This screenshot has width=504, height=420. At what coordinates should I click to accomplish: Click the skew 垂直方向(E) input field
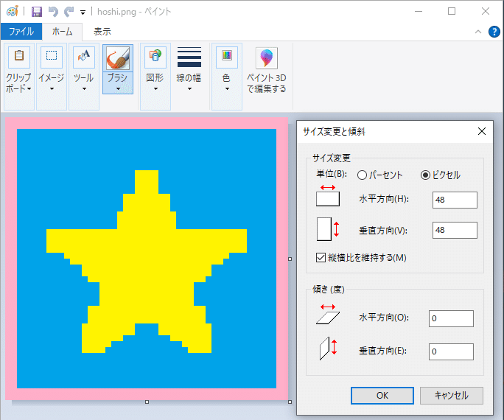click(451, 351)
